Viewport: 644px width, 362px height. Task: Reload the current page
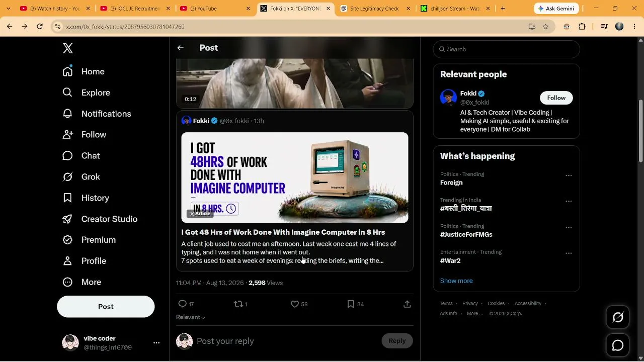pyautogui.click(x=40, y=27)
